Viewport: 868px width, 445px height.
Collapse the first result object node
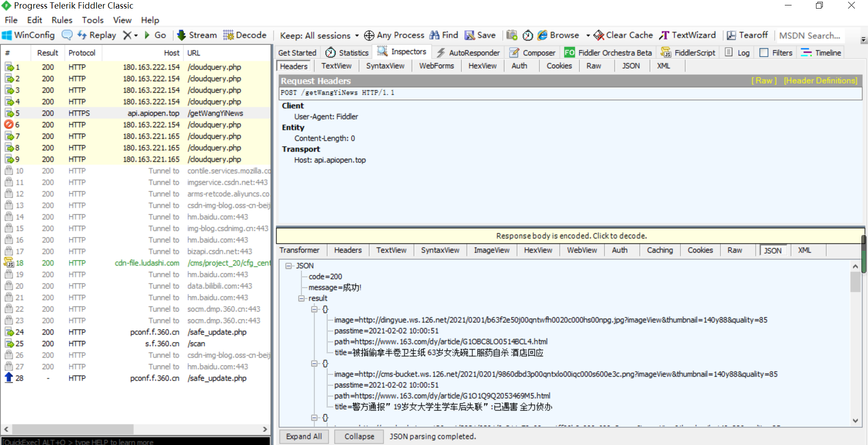[314, 309]
